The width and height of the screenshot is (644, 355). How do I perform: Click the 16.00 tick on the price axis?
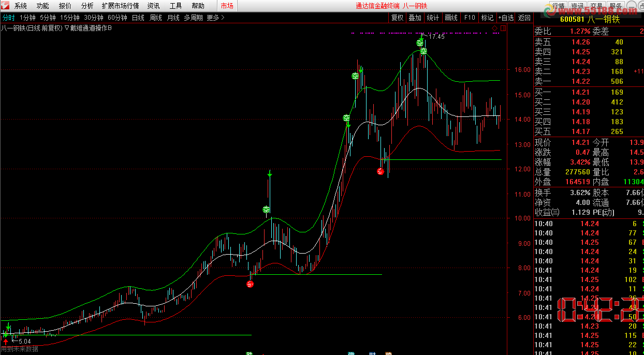(522, 70)
